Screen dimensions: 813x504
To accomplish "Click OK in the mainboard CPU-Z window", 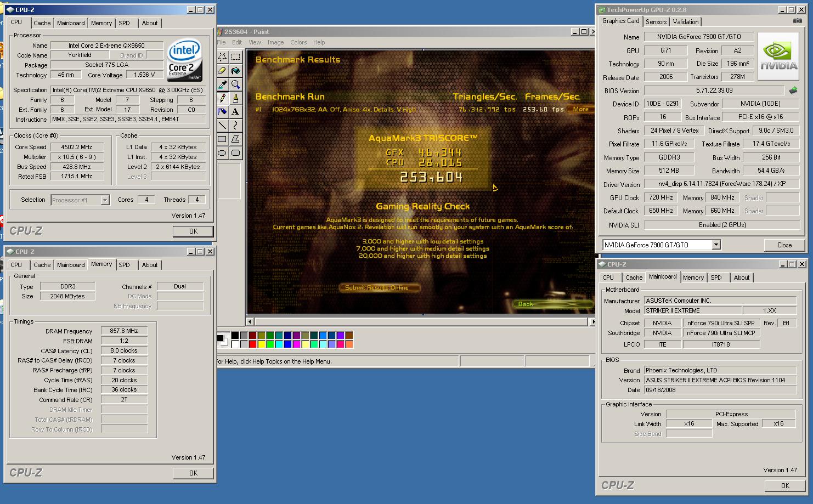I will 785,485.
